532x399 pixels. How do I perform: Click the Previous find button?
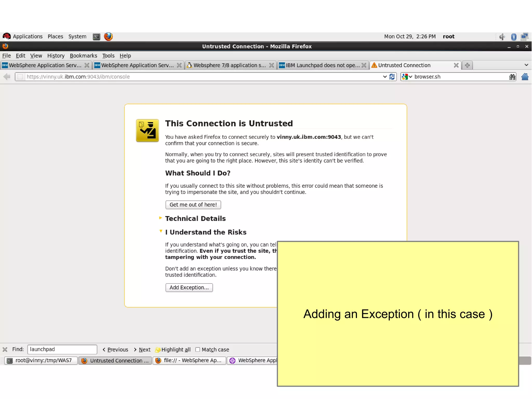[115, 350]
